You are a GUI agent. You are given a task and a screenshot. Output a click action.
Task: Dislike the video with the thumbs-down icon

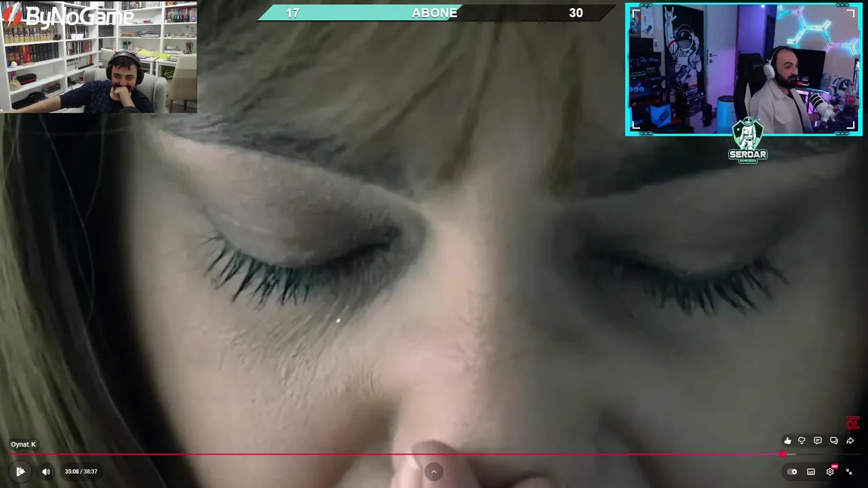coord(802,441)
